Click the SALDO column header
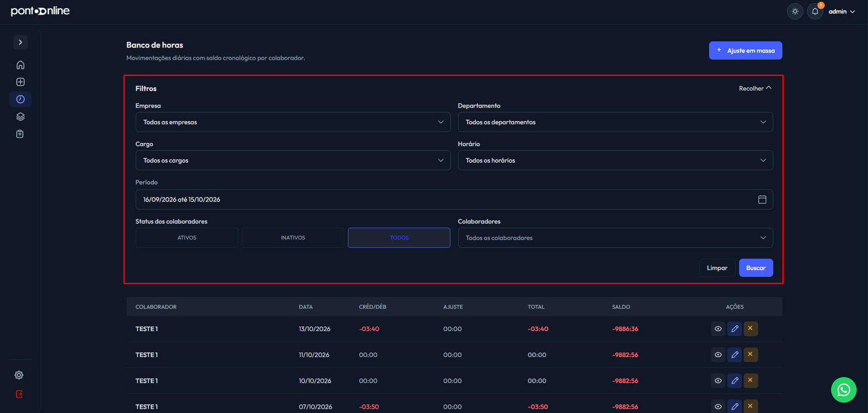This screenshot has height=413, width=868. point(621,307)
